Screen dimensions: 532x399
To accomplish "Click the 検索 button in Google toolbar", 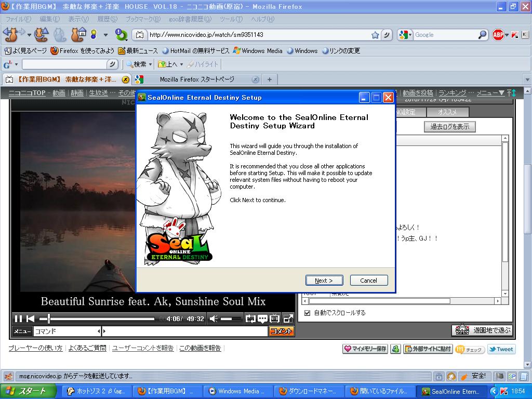I will (137, 64).
